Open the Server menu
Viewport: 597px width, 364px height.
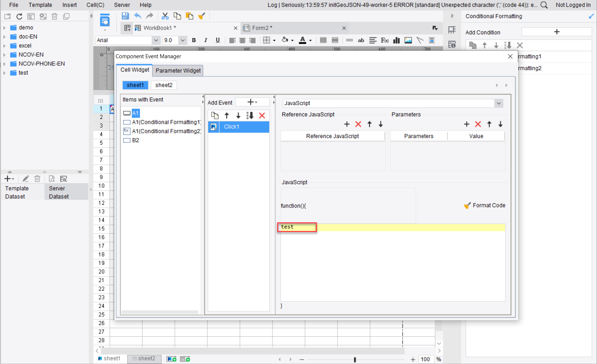[122, 5]
